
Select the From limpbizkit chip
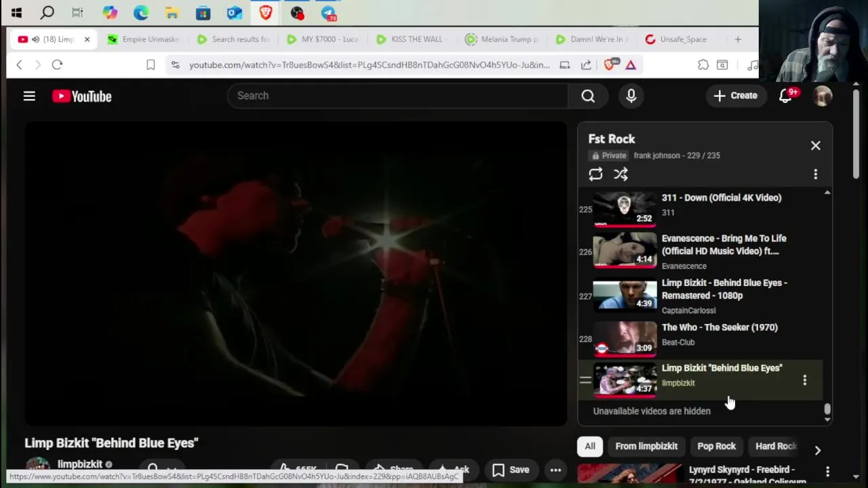point(646,447)
